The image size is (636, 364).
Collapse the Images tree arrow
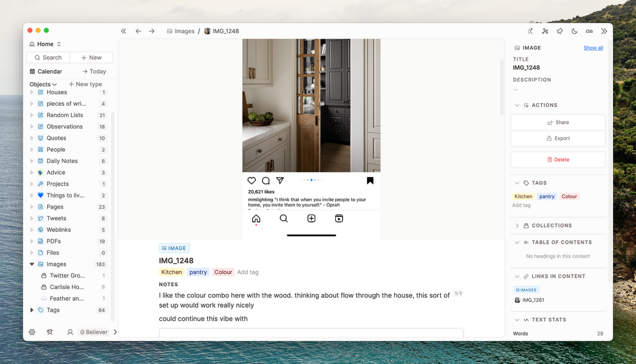[x=32, y=264]
